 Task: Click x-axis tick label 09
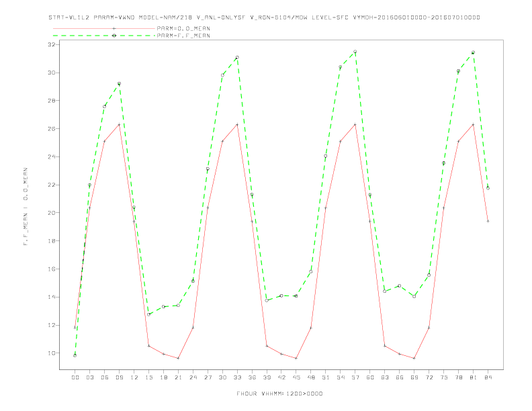coord(119,377)
